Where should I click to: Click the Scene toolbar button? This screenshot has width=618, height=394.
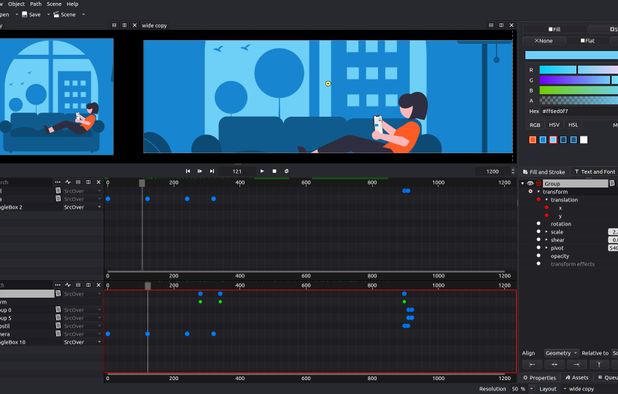tap(64, 15)
